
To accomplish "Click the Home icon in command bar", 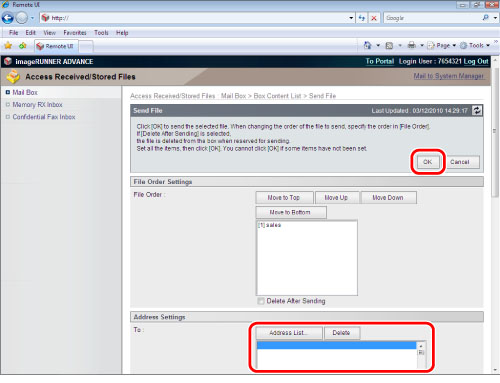I will pyautogui.click(x=367, y=45).
